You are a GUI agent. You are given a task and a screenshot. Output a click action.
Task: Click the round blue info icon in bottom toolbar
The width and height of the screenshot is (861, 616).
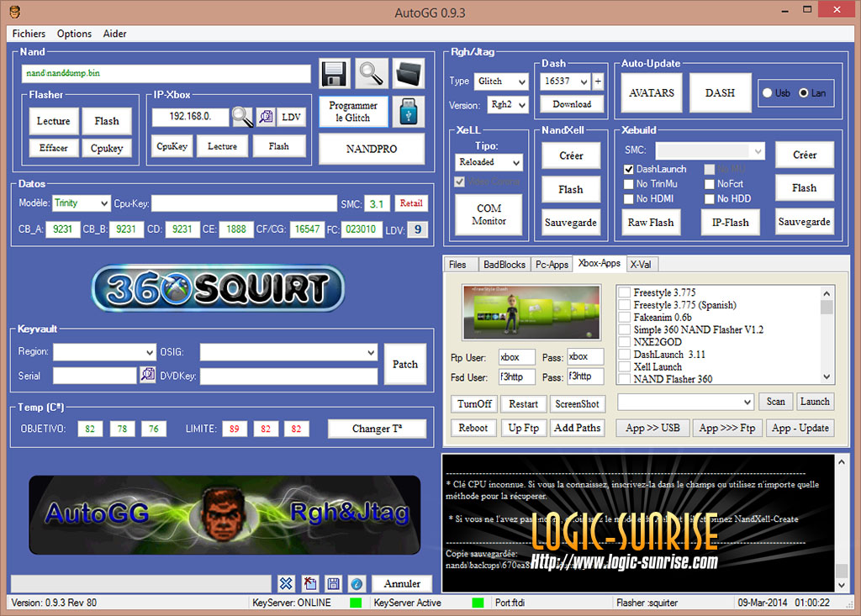pos(357,583)
